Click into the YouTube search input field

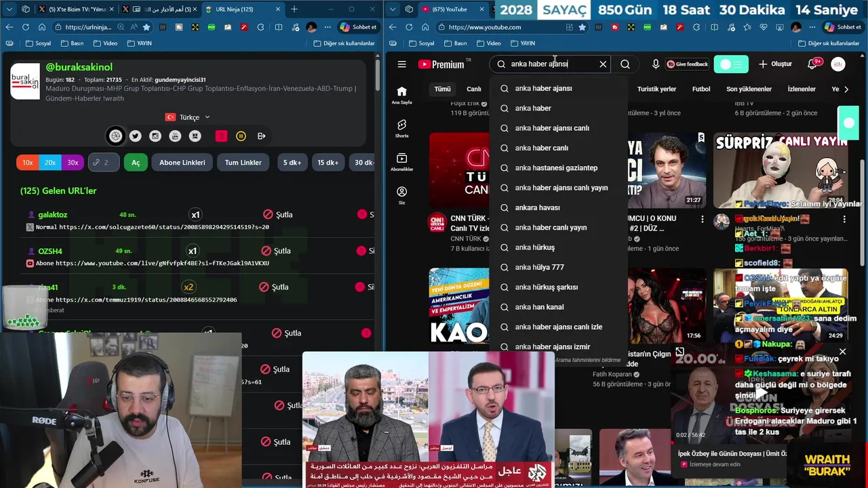pos(549,64)
